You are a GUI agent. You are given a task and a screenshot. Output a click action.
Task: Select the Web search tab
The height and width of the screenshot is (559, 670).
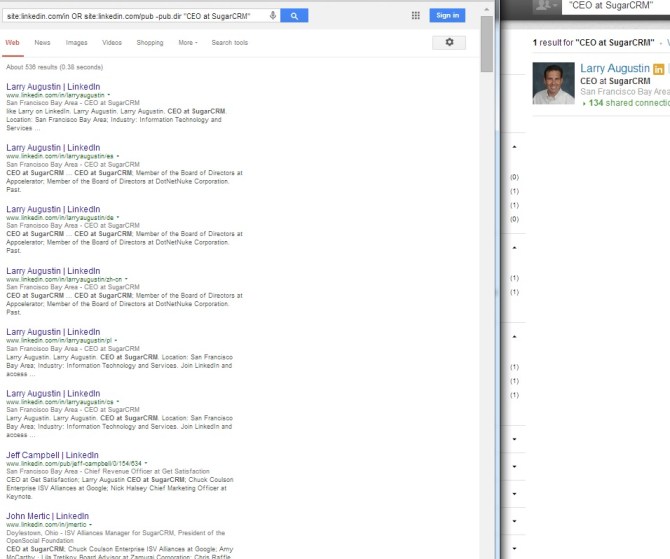(x=12, y=43)
